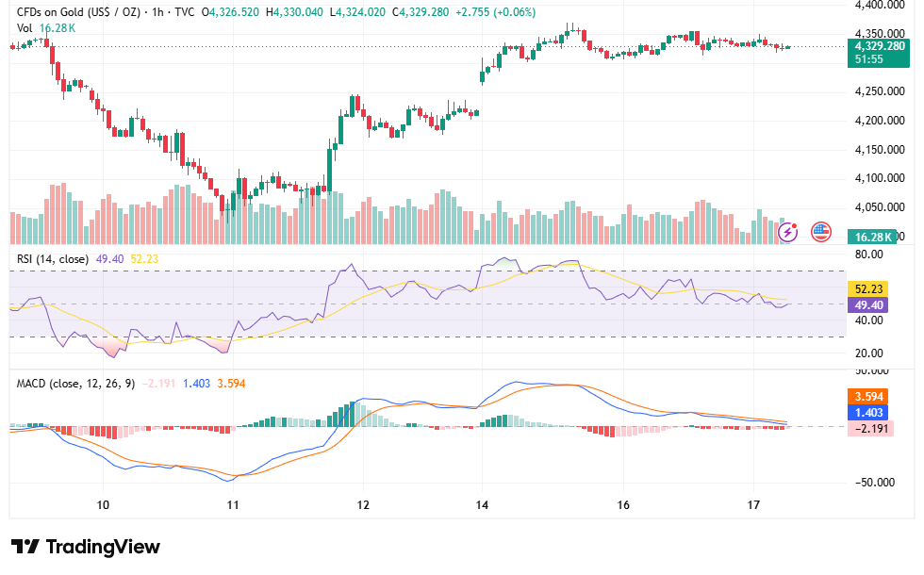This screenshot has height=575, width=924.
Task: Click the green 4,329.280 current price tag
Action: coord(879,53)
